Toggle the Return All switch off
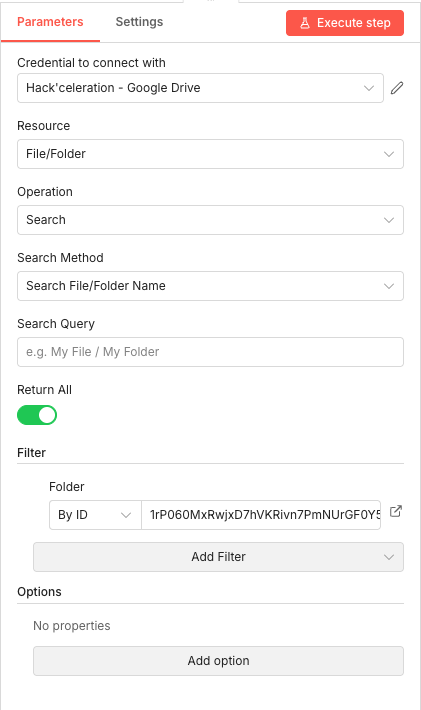The height and width of the screenshot is (710, 421). tap(37, 415)
